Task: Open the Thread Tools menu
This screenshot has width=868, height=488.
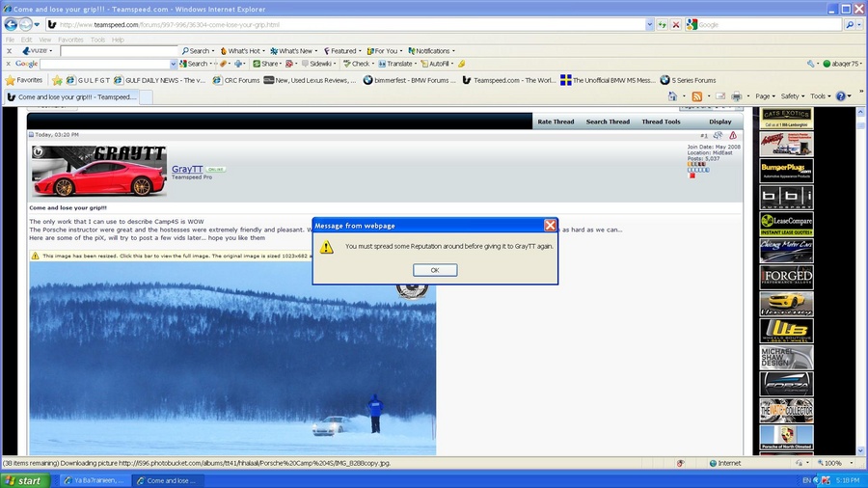Action: tap(661, 122)
